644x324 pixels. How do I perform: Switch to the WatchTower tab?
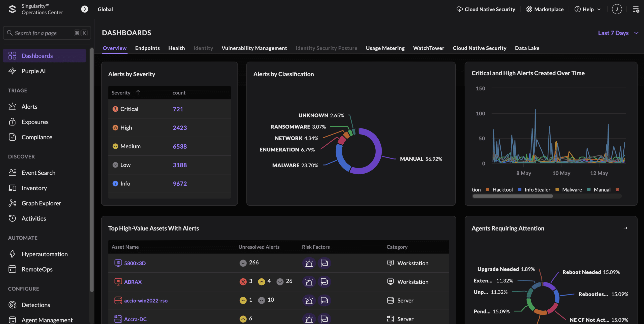[x=429, y=48]
